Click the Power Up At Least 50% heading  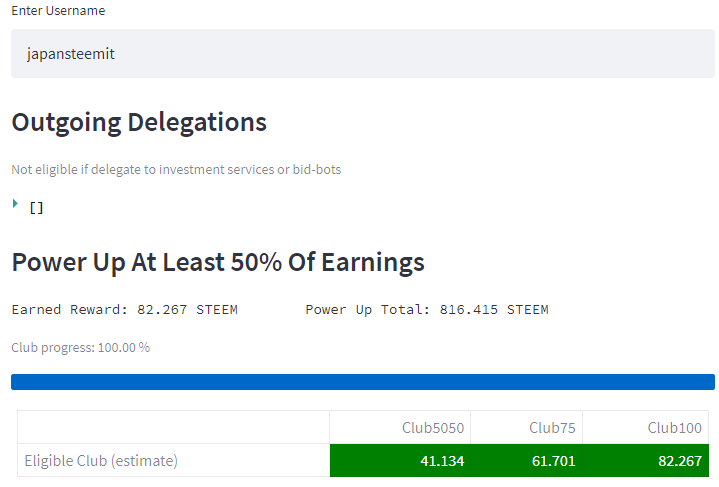pos(218,263)
